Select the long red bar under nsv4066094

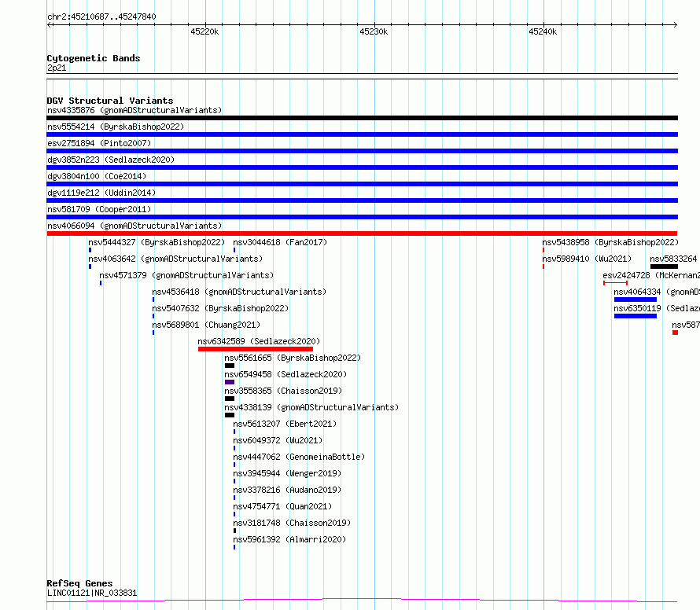(362, 233)
